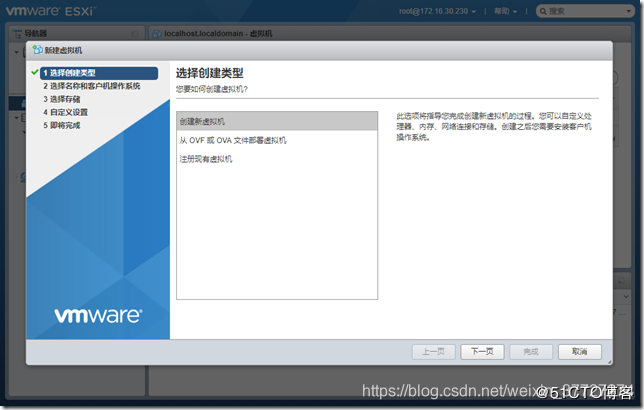This screenshot has height=410, width=644.
Task: Click the 下一页 (Next) button
Action: 482,352
